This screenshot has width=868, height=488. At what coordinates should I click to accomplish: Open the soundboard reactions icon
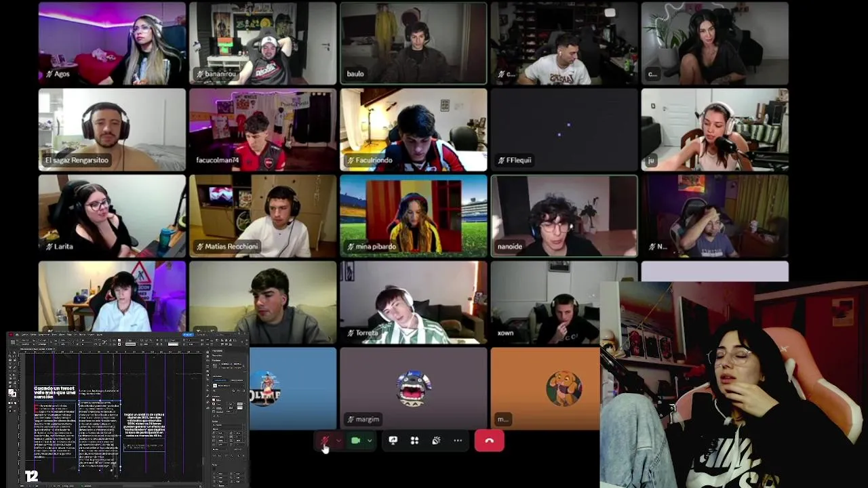436,441
